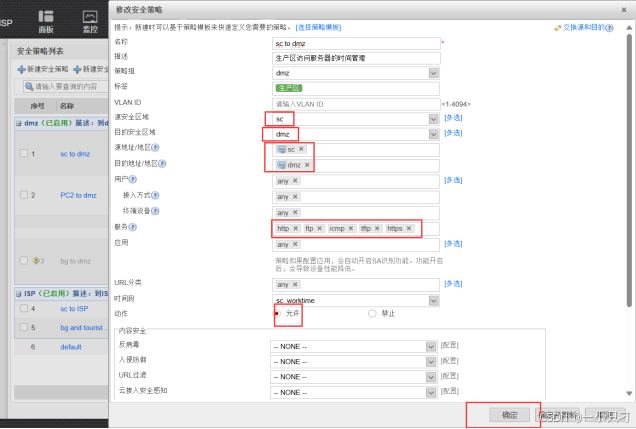Click the 名称 input field
The image size is (636, 429).
click(x=356, y=43)
